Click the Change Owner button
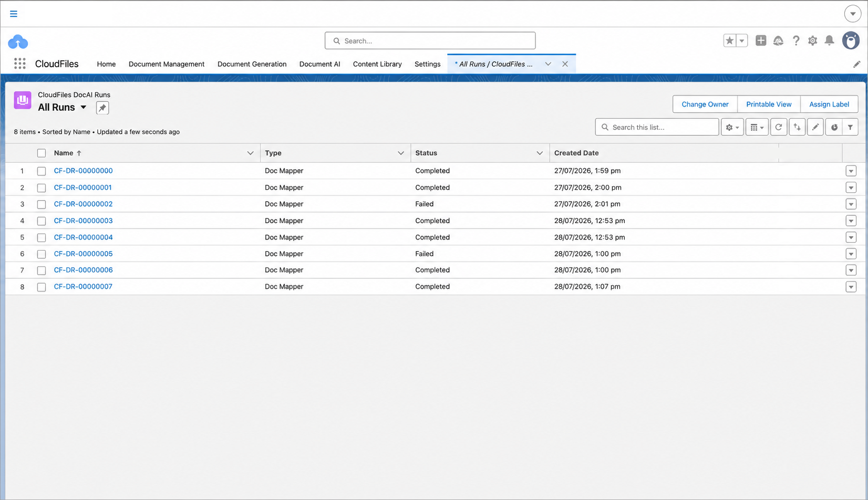868x500 pixels. 705,104
